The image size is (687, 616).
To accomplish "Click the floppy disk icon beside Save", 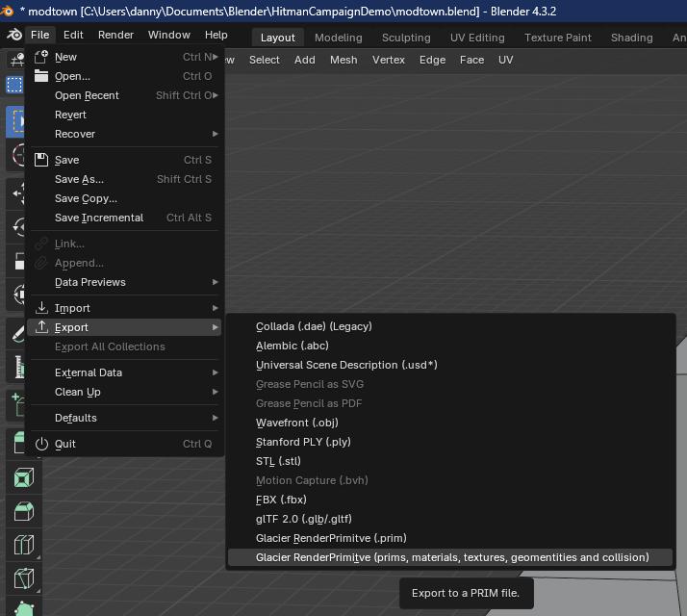I will tap(41, 160).
